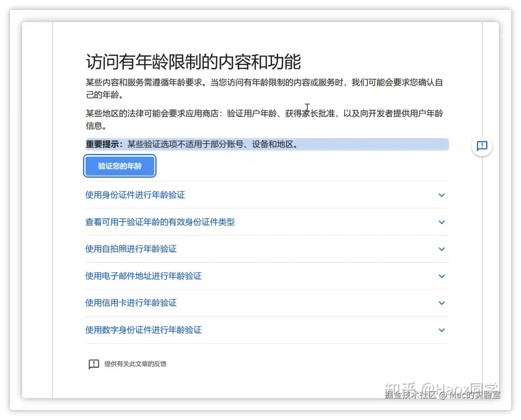Open the 提供有关此文章的反馈 link

coord(135,364)
